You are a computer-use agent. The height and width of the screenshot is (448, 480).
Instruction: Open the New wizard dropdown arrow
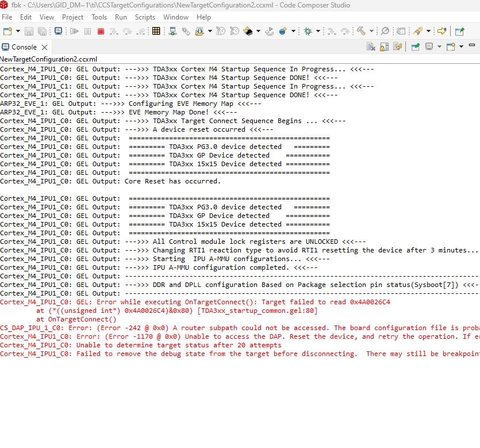[x=18, y=31]
